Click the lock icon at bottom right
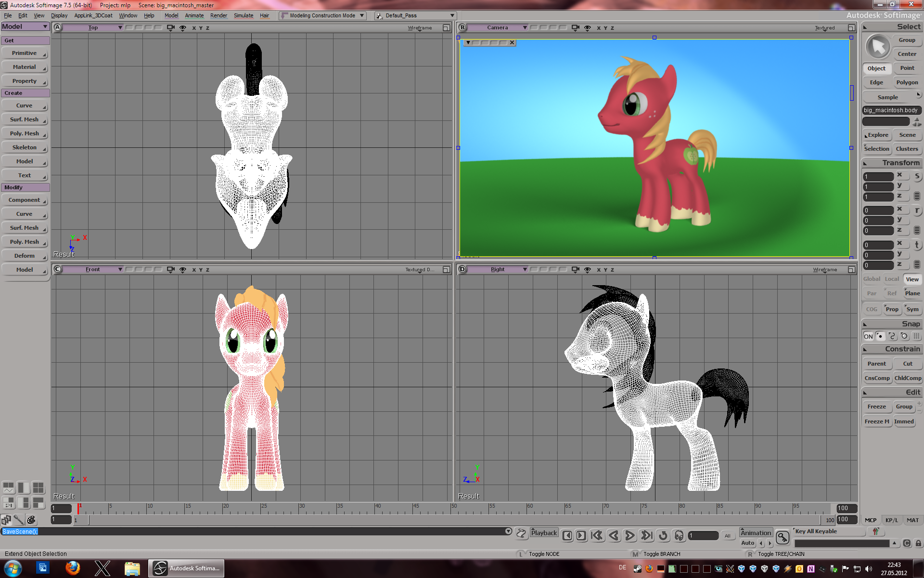Image resolution: width=924 pixels, height=578 pixels. tap(918, 543)
